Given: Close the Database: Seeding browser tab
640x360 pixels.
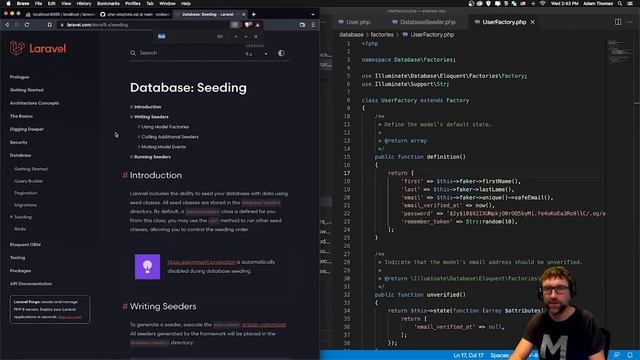Looking at the screenshot, I should pos(244,14).
